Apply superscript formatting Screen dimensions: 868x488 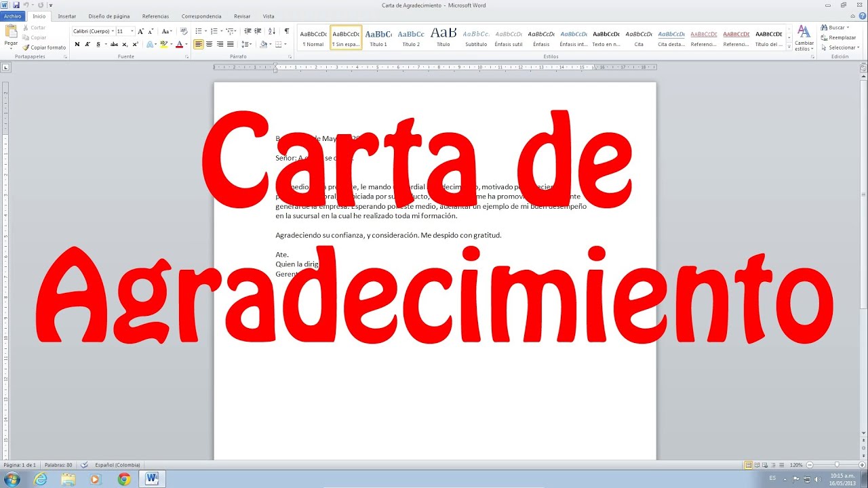click(136, 44)
